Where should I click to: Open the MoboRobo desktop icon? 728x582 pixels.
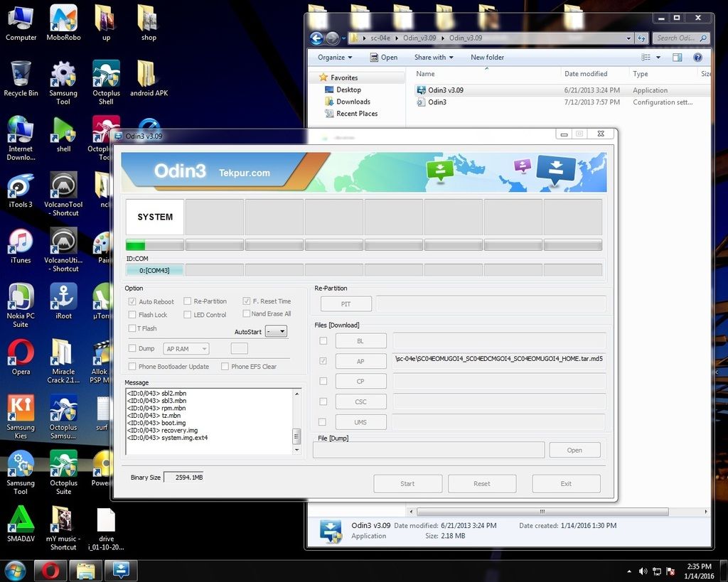point(63,18)
